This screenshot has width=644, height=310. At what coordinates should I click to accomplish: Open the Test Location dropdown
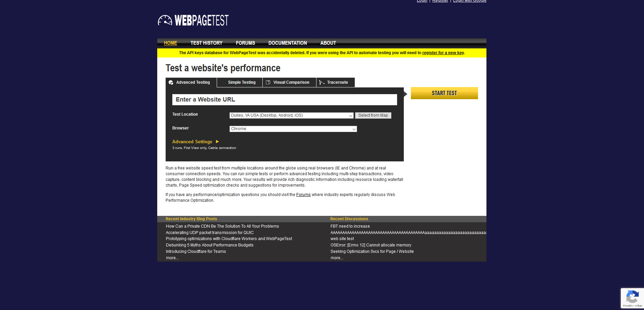click(x=291, y=115)
